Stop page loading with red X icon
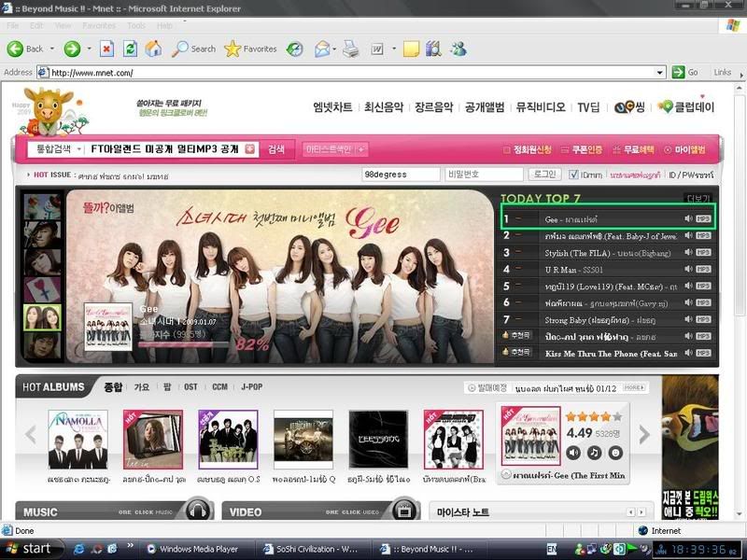This screenshot has height=560, width=747. tap(106, 49)
